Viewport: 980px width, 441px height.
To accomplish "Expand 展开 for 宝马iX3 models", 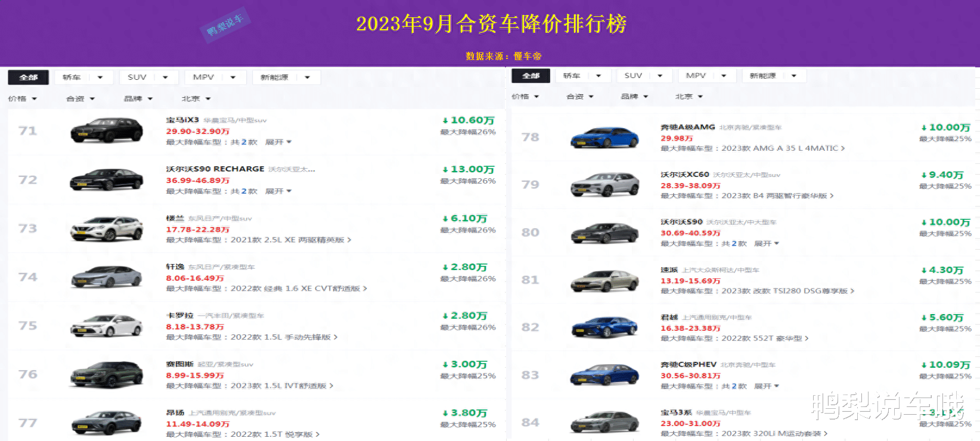I will click(x=278, y=142).
